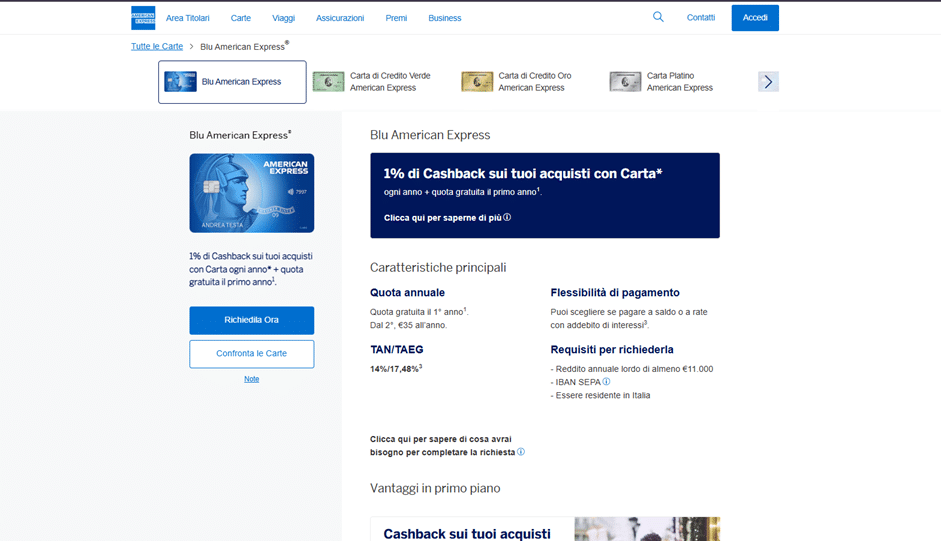Click 'Clicca qui per sapere di cosa avrai bisogno' link

(442, 446)
